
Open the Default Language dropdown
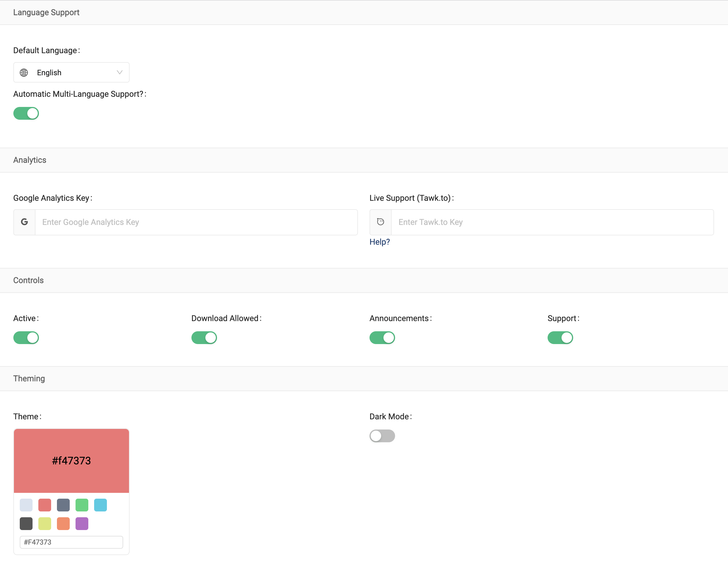[x=71, y=72]
